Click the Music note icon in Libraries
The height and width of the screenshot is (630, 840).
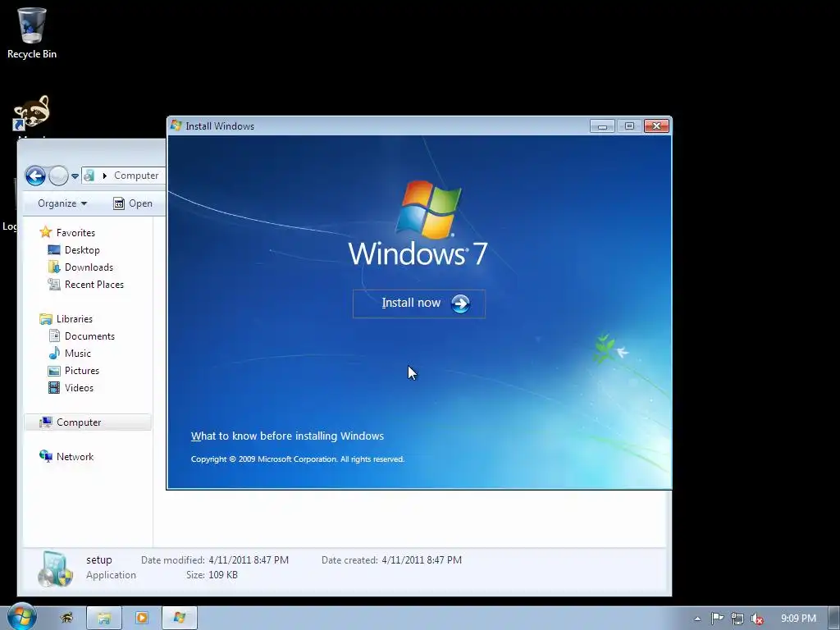point(54,353)
